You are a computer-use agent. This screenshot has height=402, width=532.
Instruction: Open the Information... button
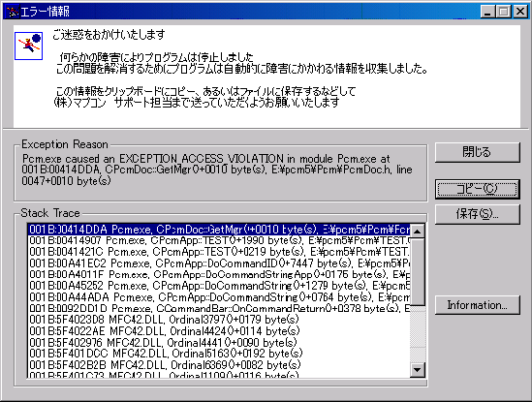pos(478,305)
